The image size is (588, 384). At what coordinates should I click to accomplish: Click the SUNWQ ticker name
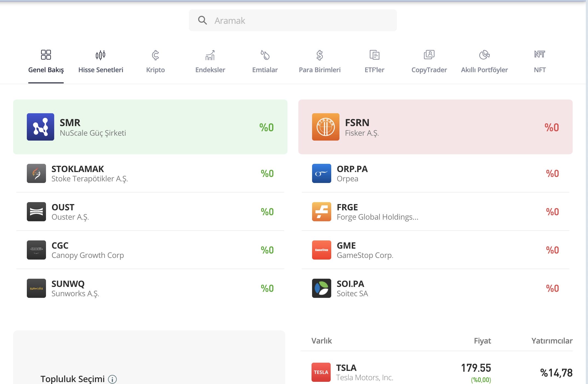point(68,284)
